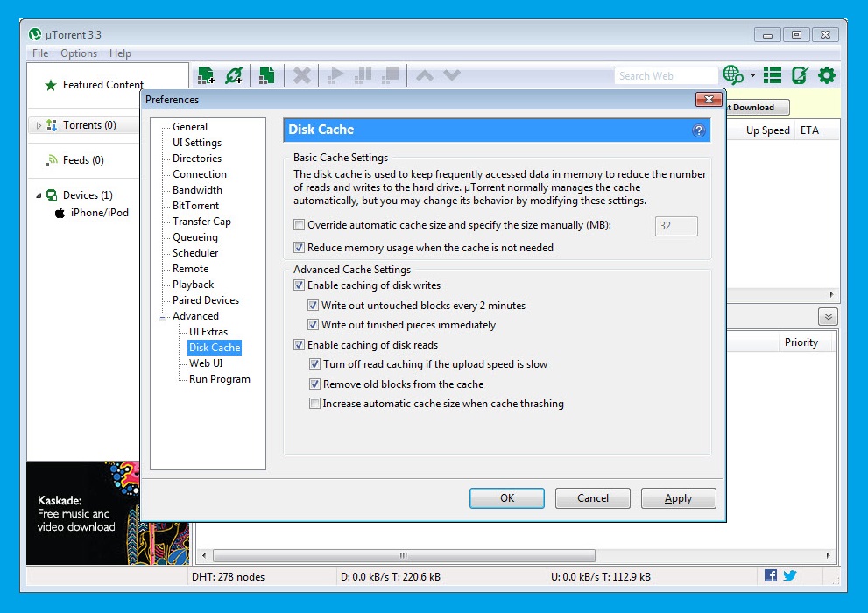
Task: Click the Move Up Queue arrow
Action: point(425,74)
